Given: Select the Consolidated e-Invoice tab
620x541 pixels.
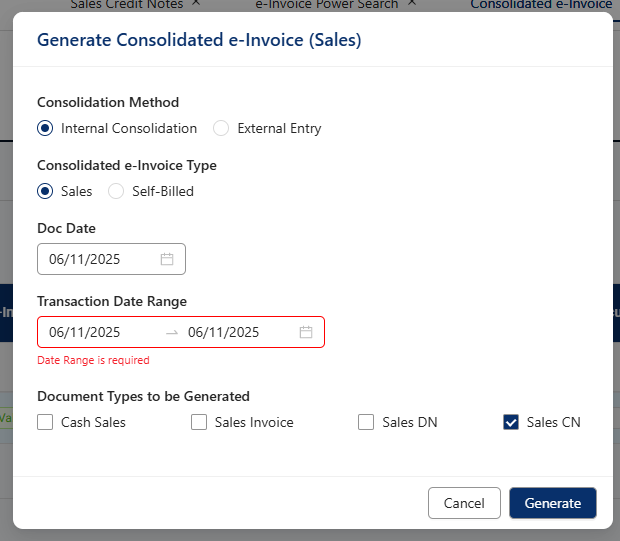Looking at the screenshot, I should 540,5.
